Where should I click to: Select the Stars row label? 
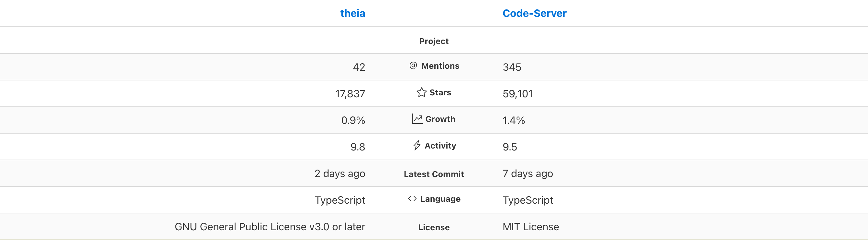tap(440, 92)
